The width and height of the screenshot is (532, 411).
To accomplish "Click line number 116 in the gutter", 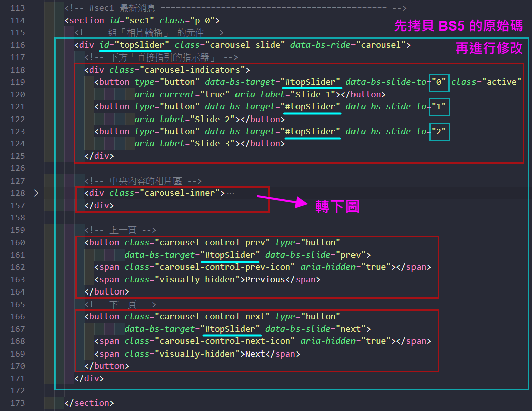I will click(17, 45).
